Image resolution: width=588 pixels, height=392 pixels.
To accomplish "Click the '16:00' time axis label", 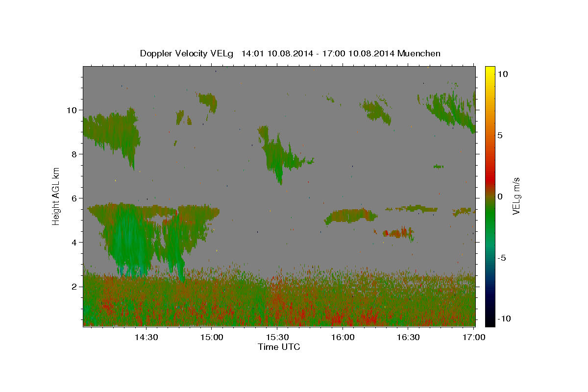I will [x=343, y=337].
